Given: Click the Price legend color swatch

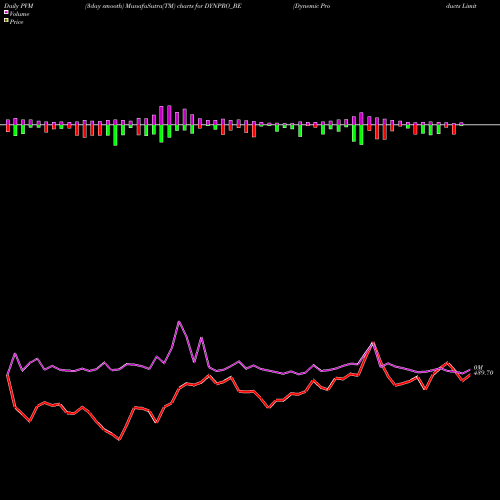Looking at the screenshot, I should pyautogui.click(x=6, y=21).
